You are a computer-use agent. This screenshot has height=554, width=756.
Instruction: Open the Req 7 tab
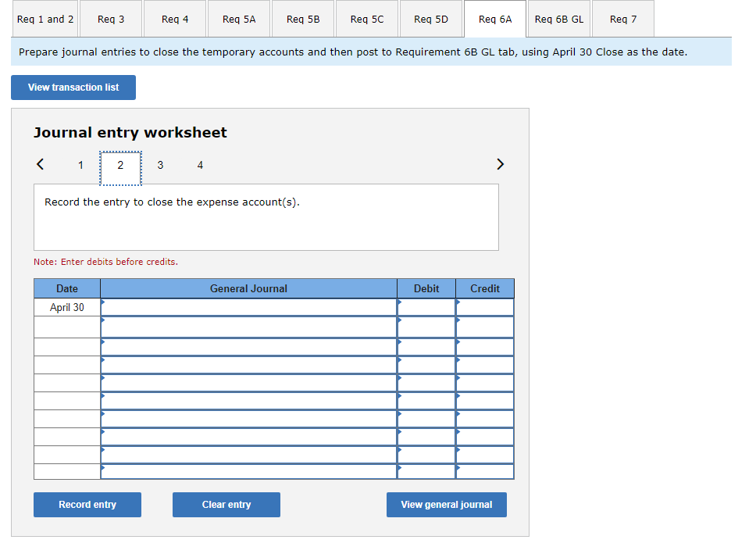coord(623,20)
